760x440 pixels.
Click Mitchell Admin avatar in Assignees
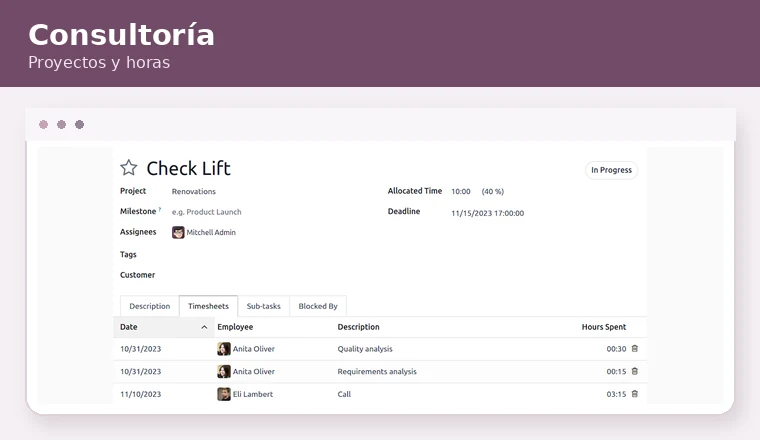[178, 233]
